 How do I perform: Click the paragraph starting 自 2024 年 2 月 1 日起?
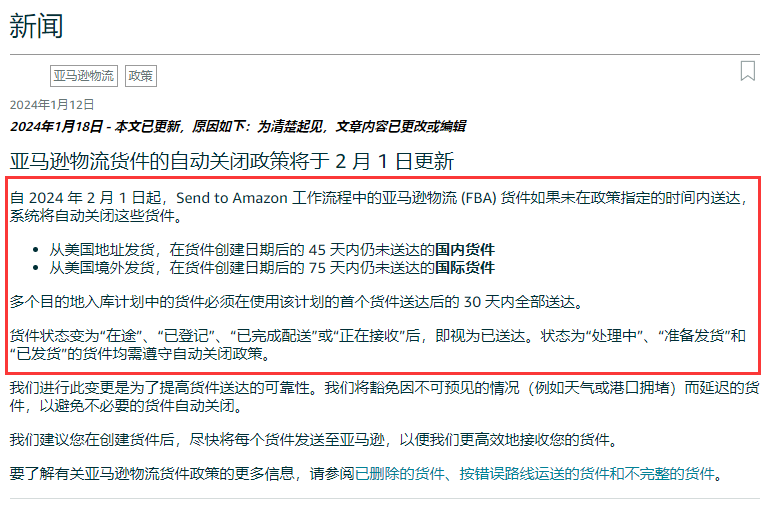coord(378,207)
